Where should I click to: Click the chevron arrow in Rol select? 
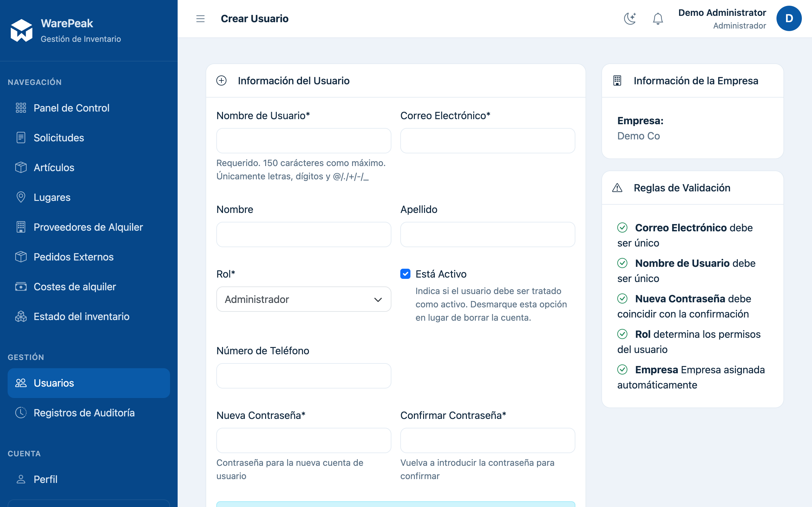(x=378, y=299)
